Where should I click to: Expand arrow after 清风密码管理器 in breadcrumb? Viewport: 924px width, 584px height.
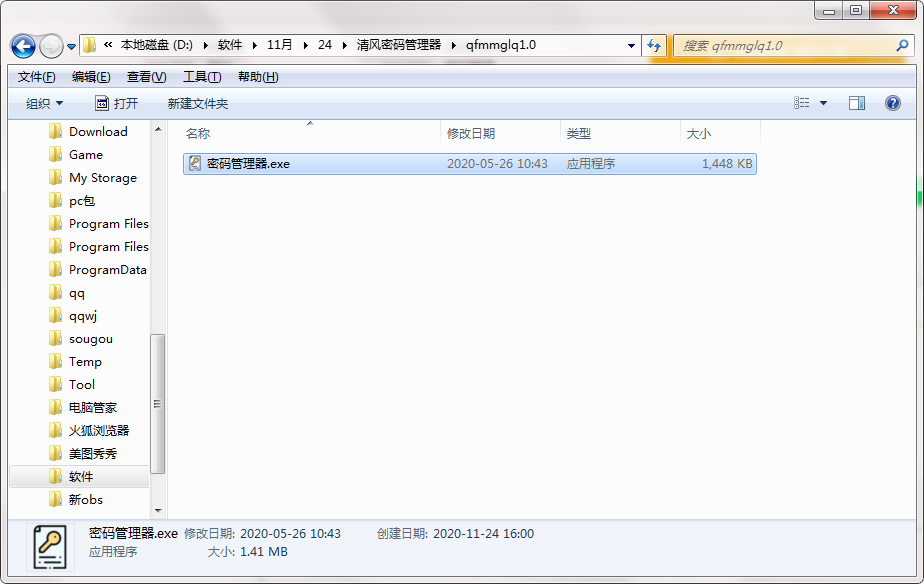click(454, 45)
